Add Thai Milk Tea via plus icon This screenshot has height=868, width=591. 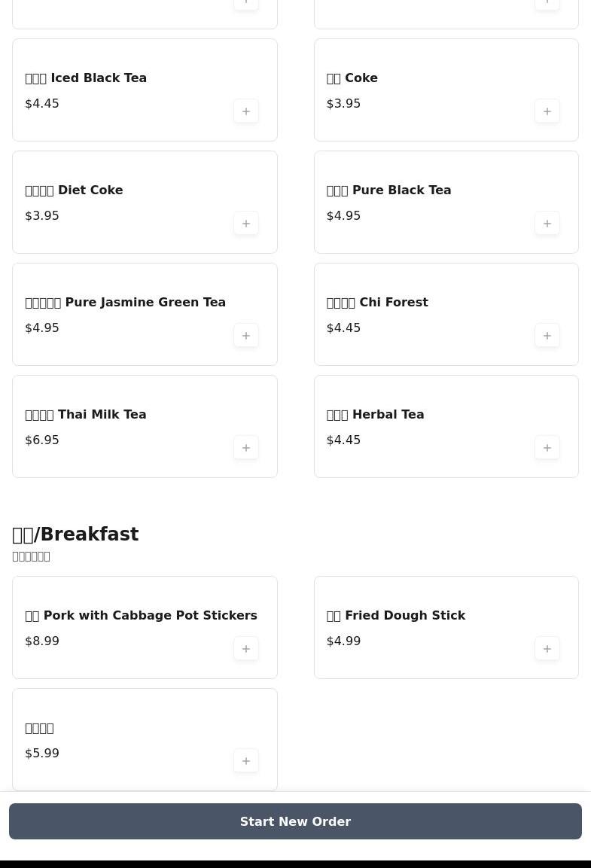(x=246, y=448)
